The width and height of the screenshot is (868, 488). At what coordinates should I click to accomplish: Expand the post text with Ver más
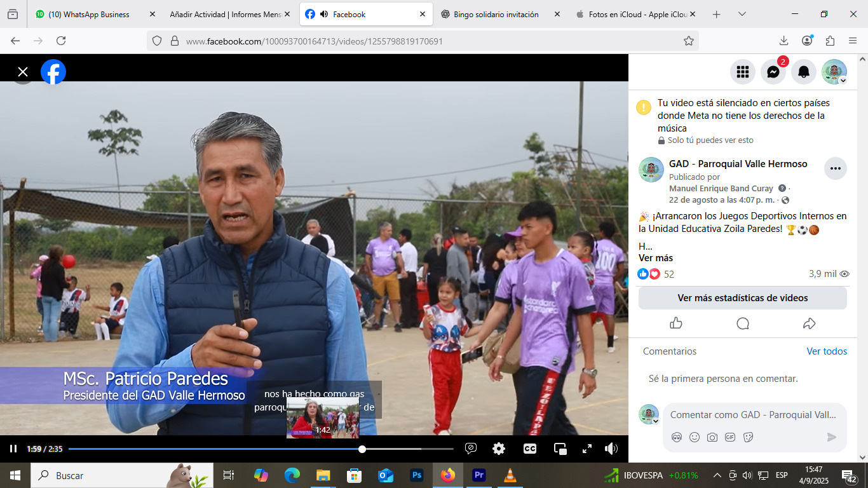[x=655, y=258]
